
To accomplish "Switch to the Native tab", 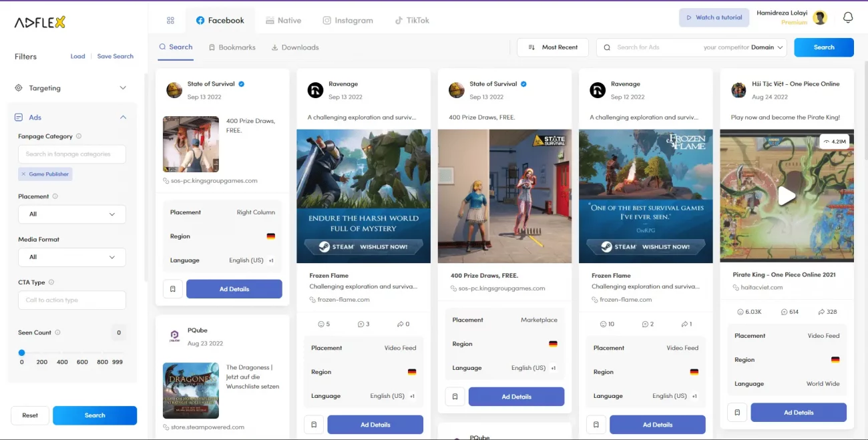I will [283, 21].
